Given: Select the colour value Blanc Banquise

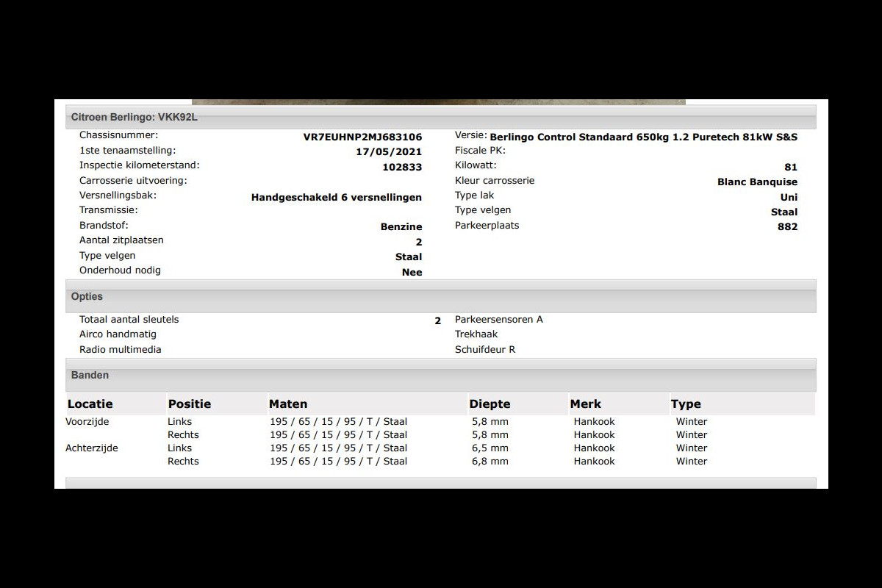Looking at the screenshot, I should click(757, 182).
